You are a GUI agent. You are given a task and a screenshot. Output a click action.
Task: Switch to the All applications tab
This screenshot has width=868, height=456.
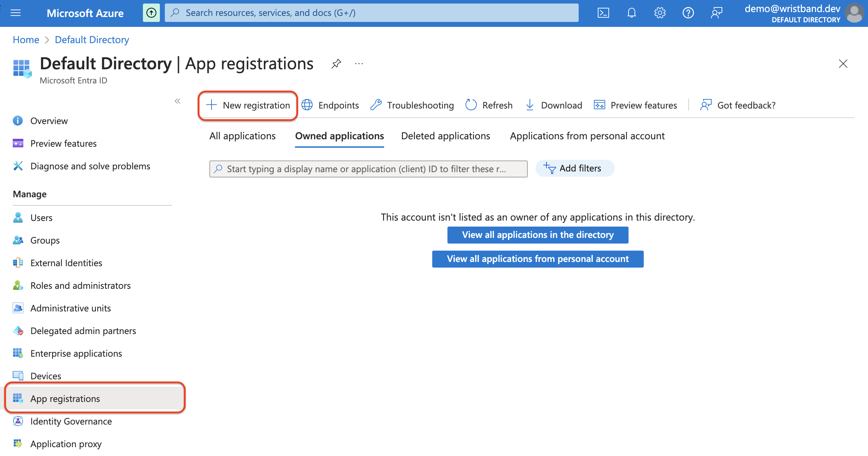click(242, 136)
